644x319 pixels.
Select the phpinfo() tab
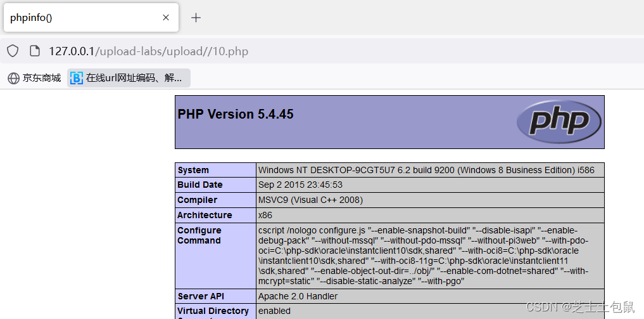91,18
